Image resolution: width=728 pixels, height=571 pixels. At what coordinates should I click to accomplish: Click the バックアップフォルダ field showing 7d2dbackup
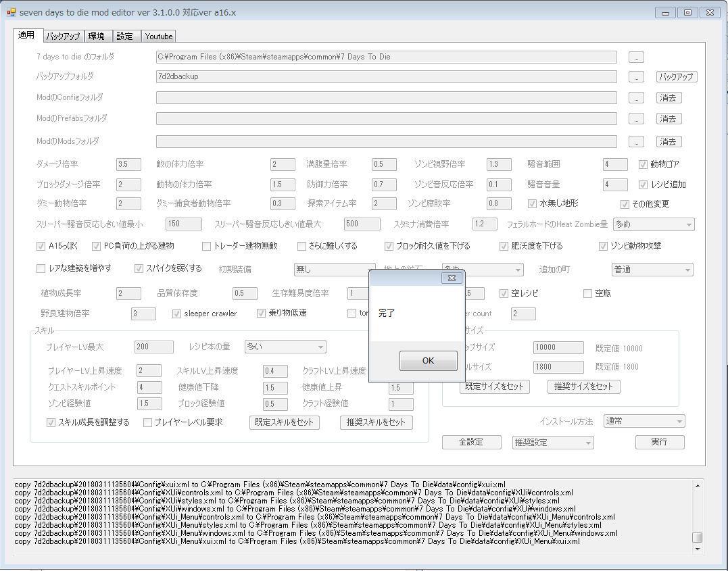pos(386,76)
